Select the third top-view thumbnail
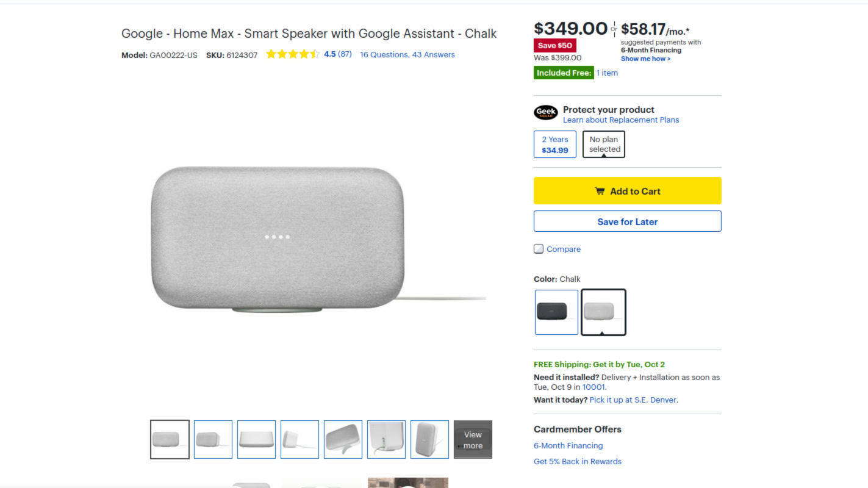The image size is (868, 488). click(256, 439)
